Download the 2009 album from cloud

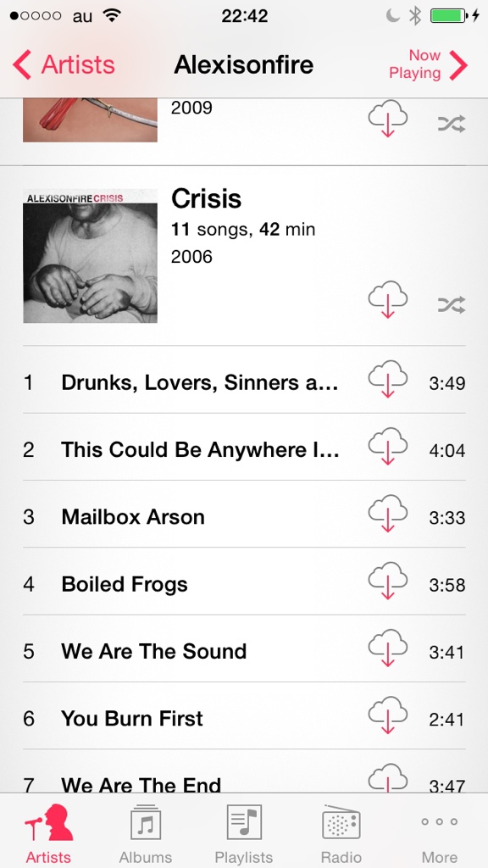[388, 118]
